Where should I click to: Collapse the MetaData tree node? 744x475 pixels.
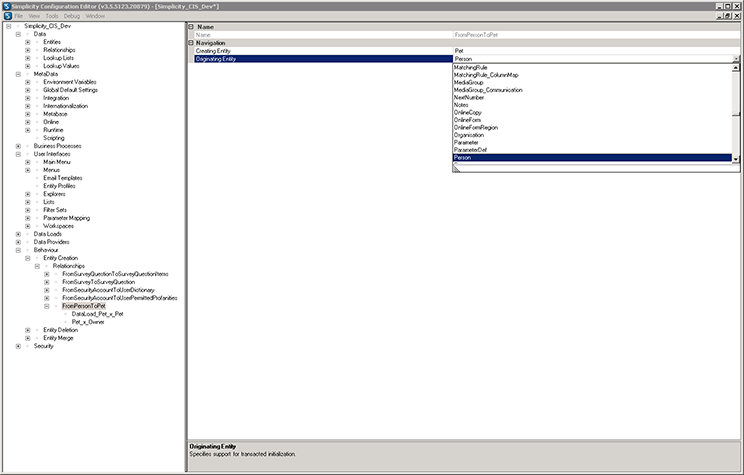(19, 74)
